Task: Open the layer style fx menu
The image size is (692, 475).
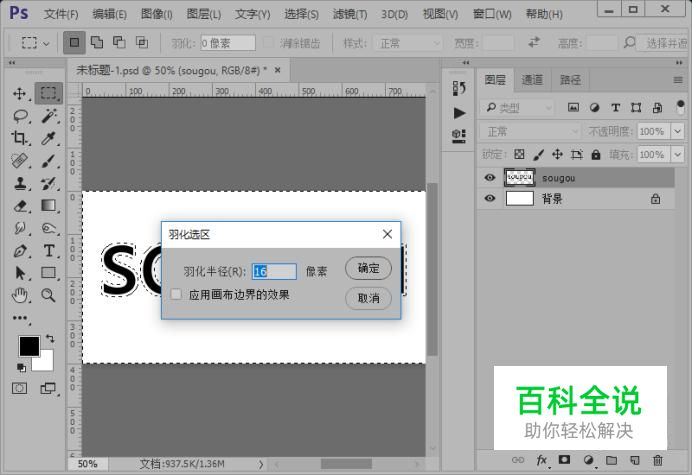Action: pos(542,460)
